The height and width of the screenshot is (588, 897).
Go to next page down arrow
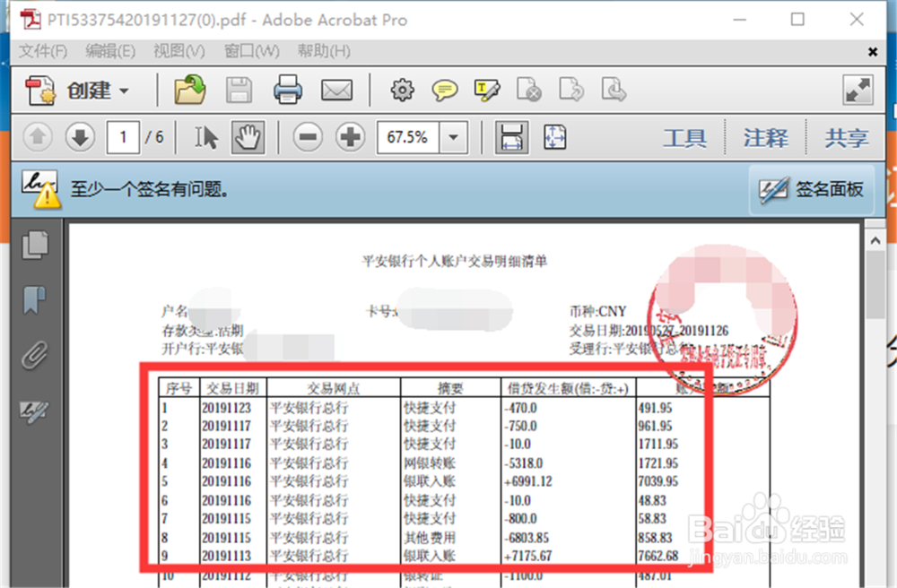[x=80, y=137]
